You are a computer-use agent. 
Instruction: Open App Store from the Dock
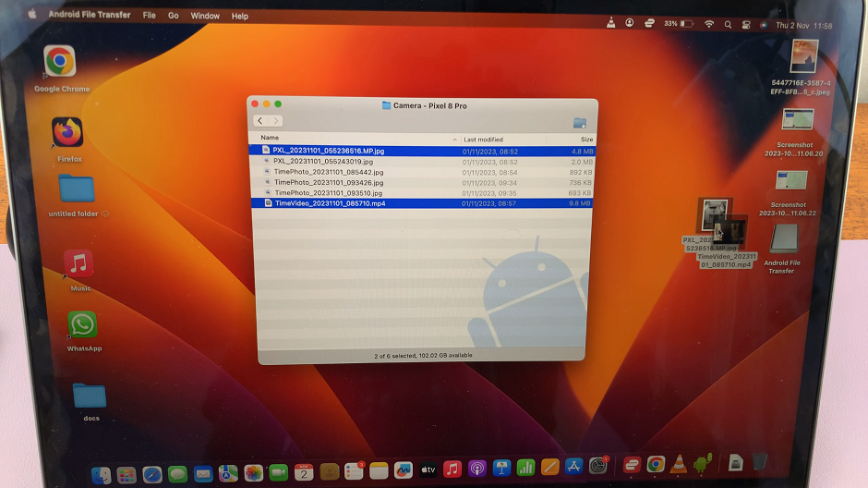pos(574,467)
